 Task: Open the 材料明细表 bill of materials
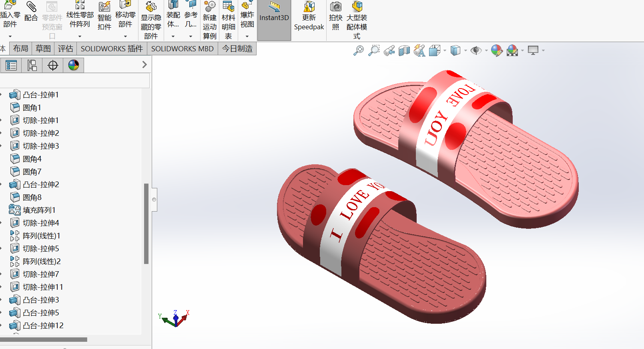pyautogui.click(x=228, y=20)
